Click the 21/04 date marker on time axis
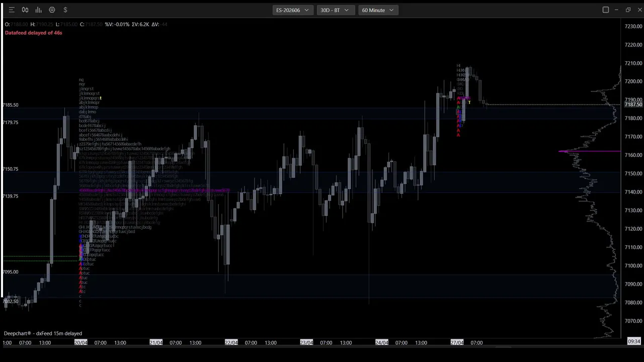This screenshot has height=362, width=644. click(x=156, y=342)
